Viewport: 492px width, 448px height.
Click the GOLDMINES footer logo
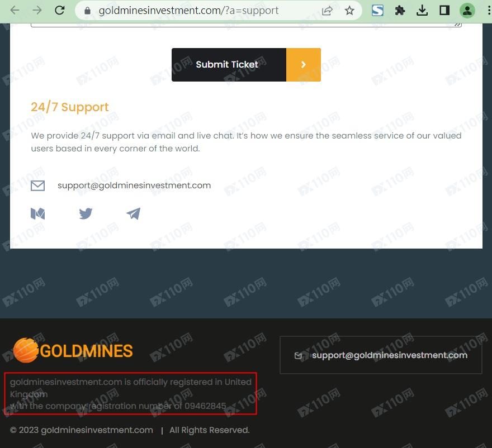coord(73,350)
